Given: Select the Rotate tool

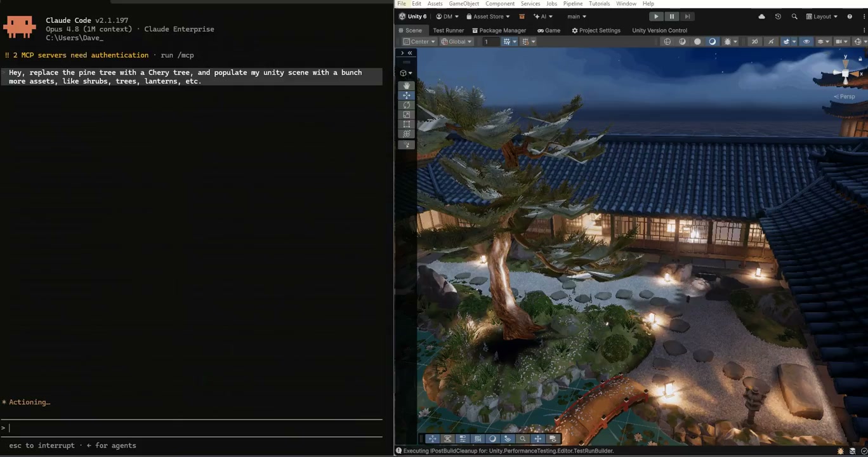Looking at the screenshot, I should [x=407, y=105].
